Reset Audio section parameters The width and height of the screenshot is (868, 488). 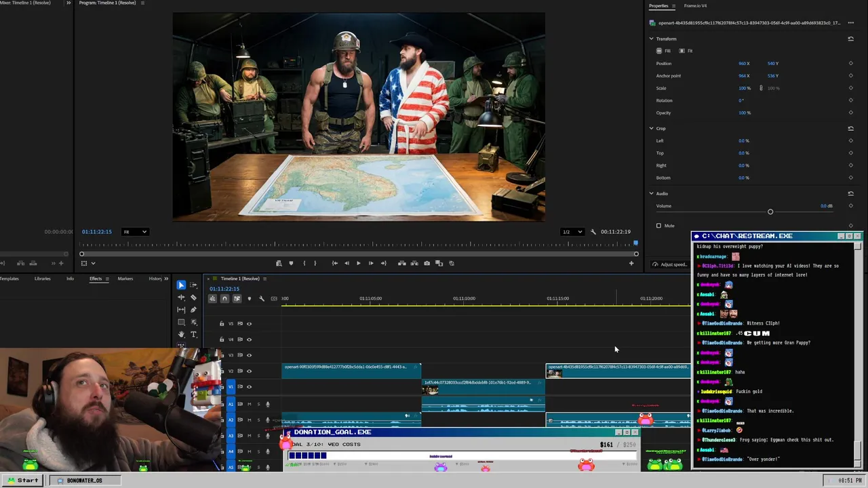coord(850,193)
